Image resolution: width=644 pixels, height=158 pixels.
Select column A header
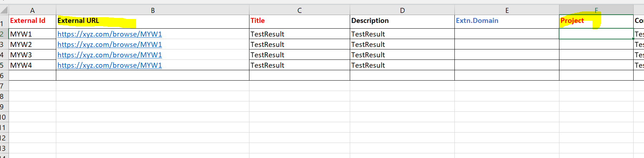click(x=32, y=10)
